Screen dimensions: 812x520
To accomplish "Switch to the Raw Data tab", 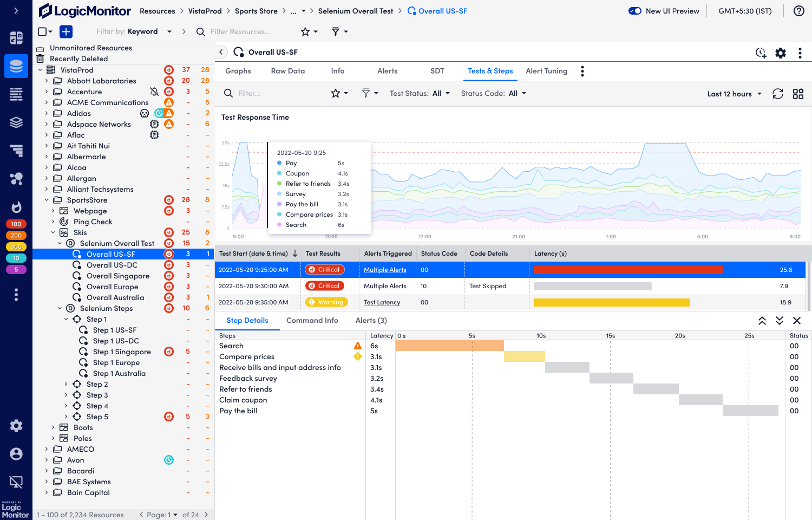I will [287, 71].
